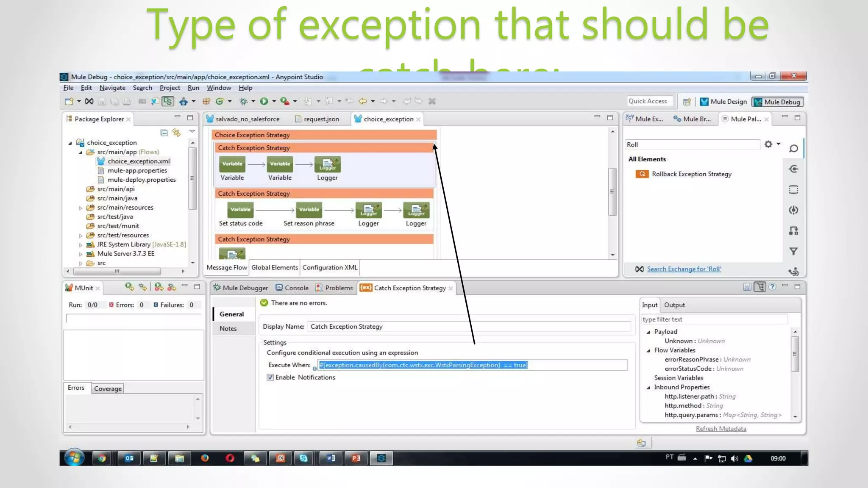Open the Package Explorer view menu triangle
This screenshot has height=488, width=868.
coord(192,131)
